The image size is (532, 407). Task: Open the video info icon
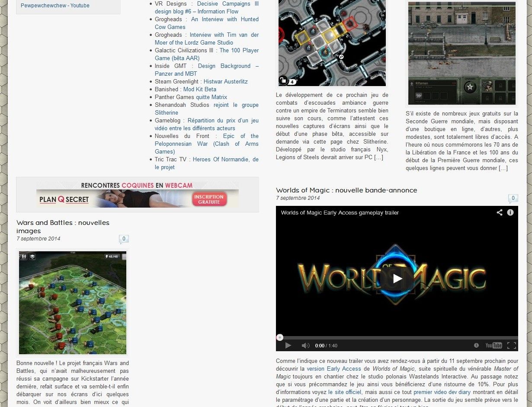coord(510,212)
